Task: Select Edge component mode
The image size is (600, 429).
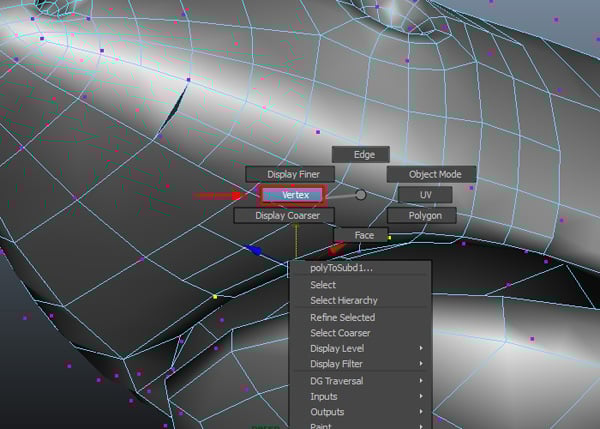Action: coord(364,154)
